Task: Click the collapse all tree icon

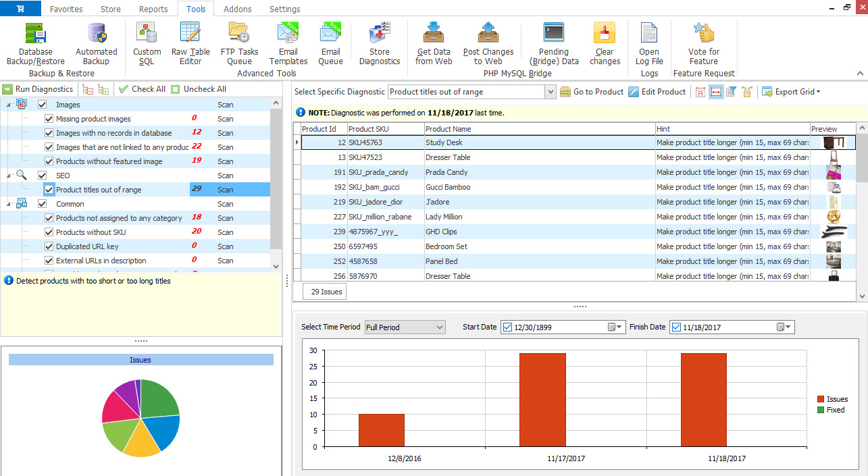Action: 88,89
